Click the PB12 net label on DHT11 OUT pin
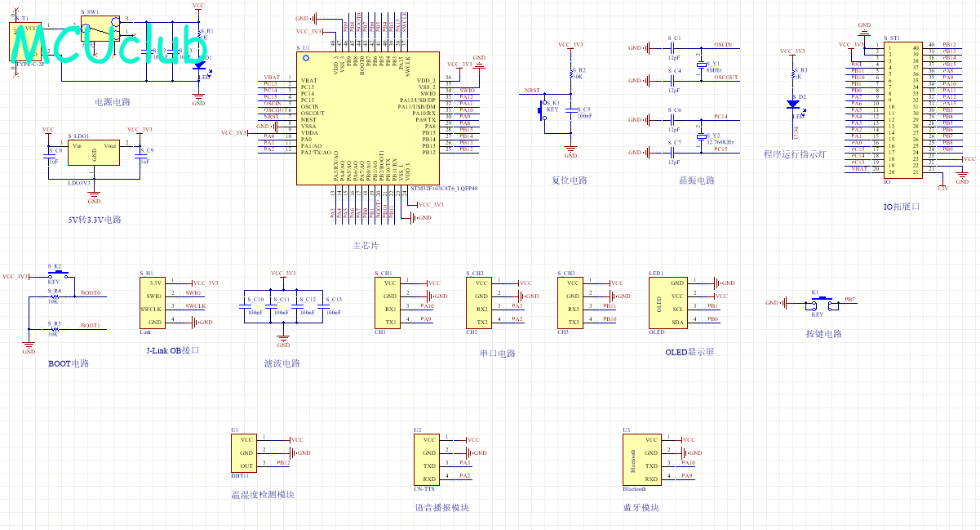980x530 pixels. (283, 463)
